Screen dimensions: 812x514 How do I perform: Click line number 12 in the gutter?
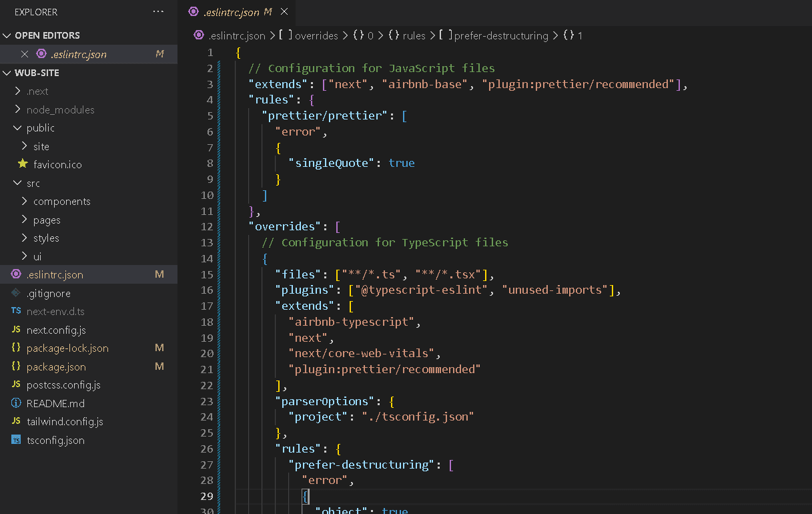207,226
